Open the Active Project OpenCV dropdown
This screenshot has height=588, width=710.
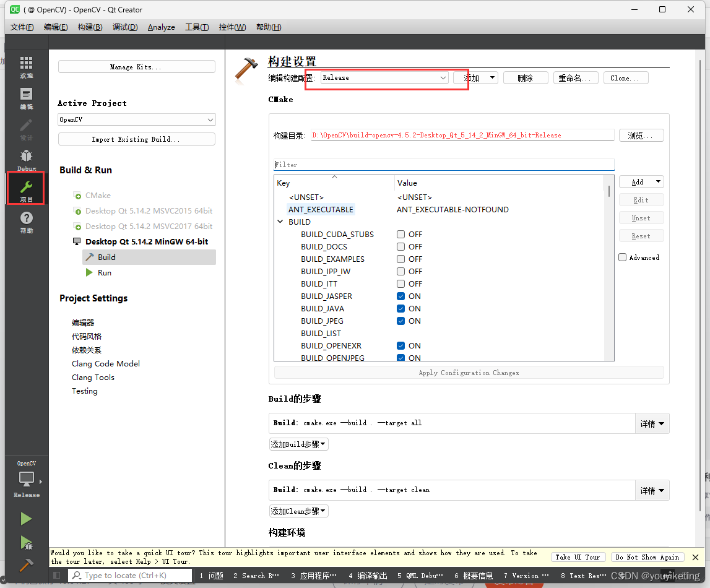(137, 119)
